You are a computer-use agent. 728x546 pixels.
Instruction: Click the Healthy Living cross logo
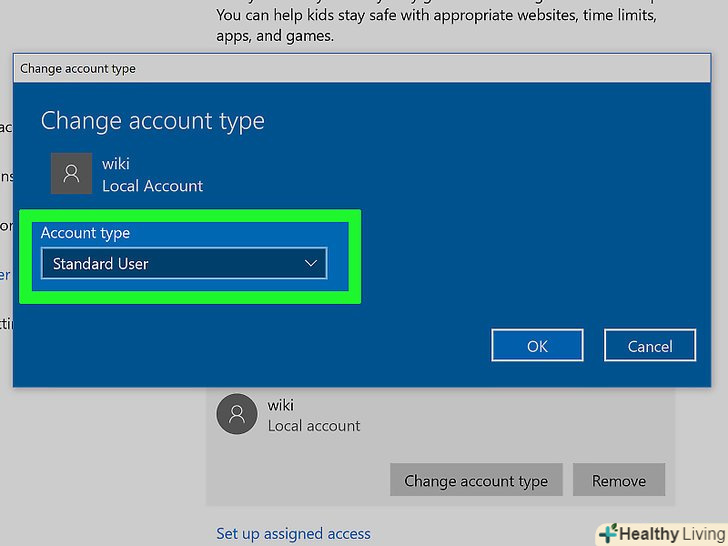tap(609, 533)
